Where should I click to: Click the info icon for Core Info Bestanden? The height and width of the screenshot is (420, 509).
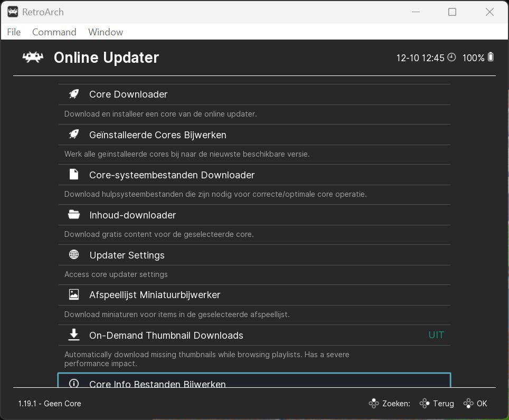74,384
